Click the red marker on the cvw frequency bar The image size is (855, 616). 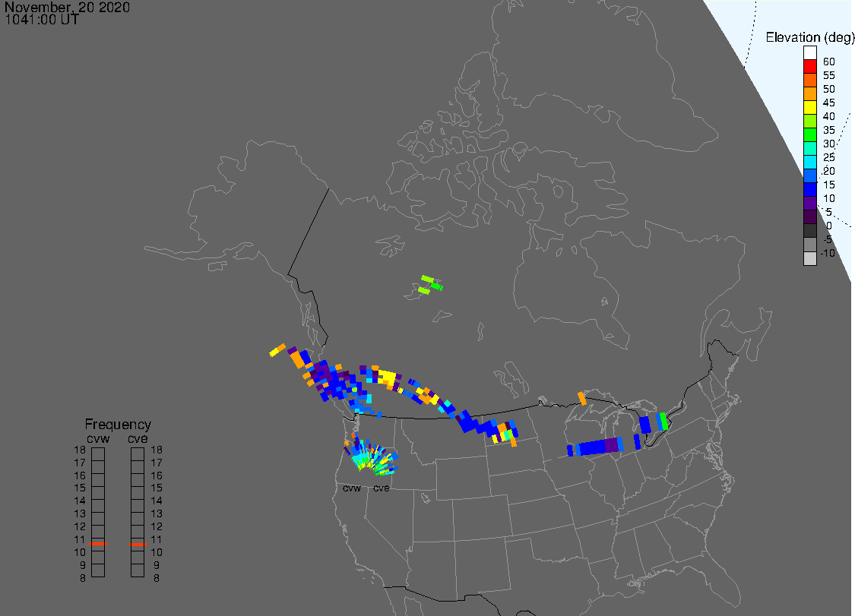98,544
